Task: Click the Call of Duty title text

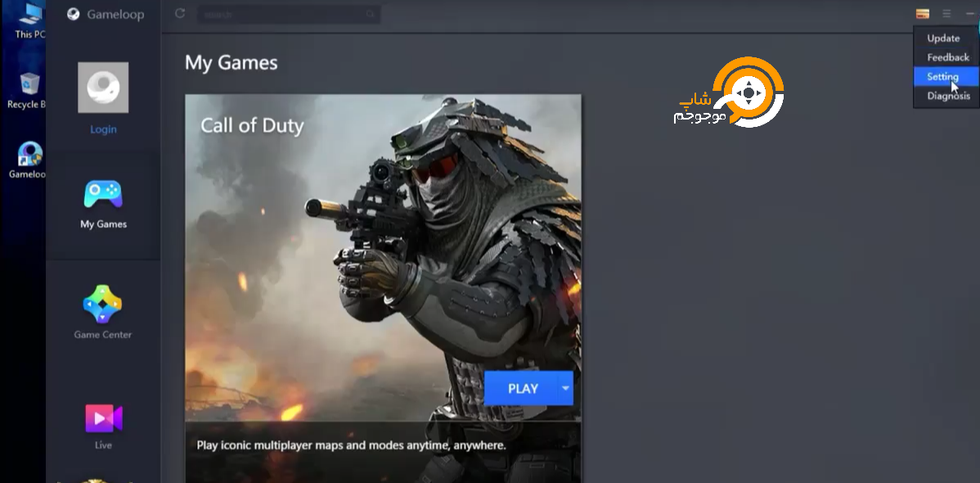Action: [252, 125]
